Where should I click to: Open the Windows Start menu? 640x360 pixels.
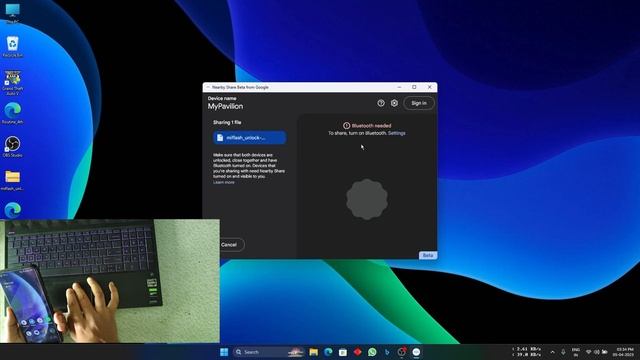pos(224,352)
